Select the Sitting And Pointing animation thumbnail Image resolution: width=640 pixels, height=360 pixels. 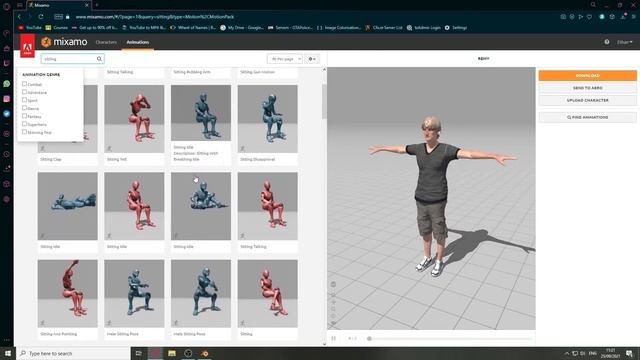click(x=68, y=293)
